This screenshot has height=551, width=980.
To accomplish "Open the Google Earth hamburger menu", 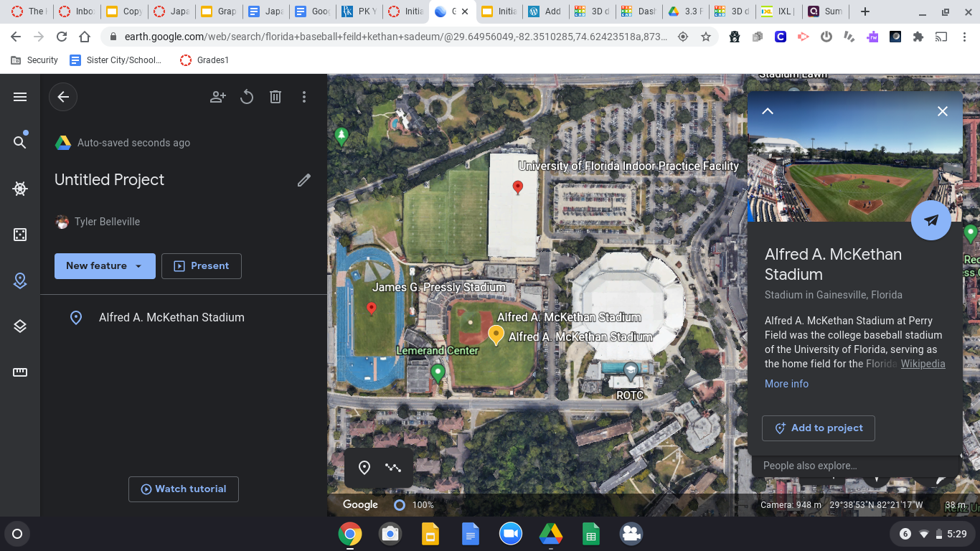I will pos(20,97).
